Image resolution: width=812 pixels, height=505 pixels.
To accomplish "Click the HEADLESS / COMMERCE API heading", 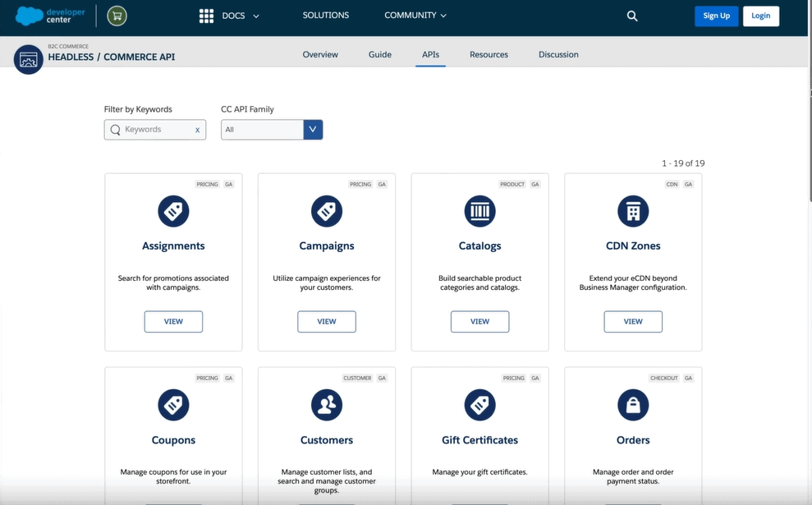I will pos(112,57).
